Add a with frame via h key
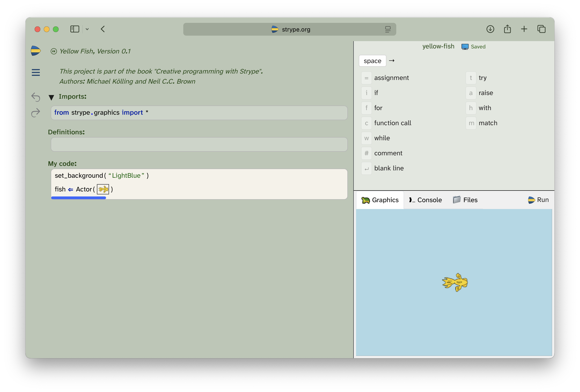The width and height of the screenshot is (580, 392). click(471, 108)
